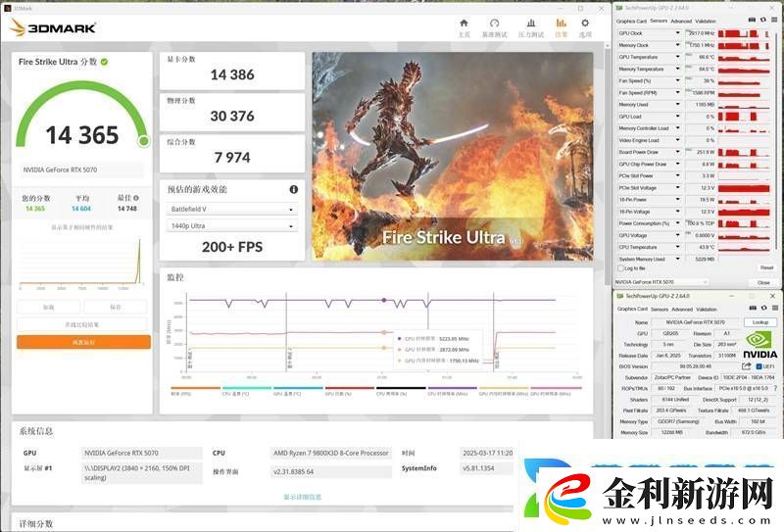
Task: Click the Fire Strike Ultra preview image
Action: point(453,156)
